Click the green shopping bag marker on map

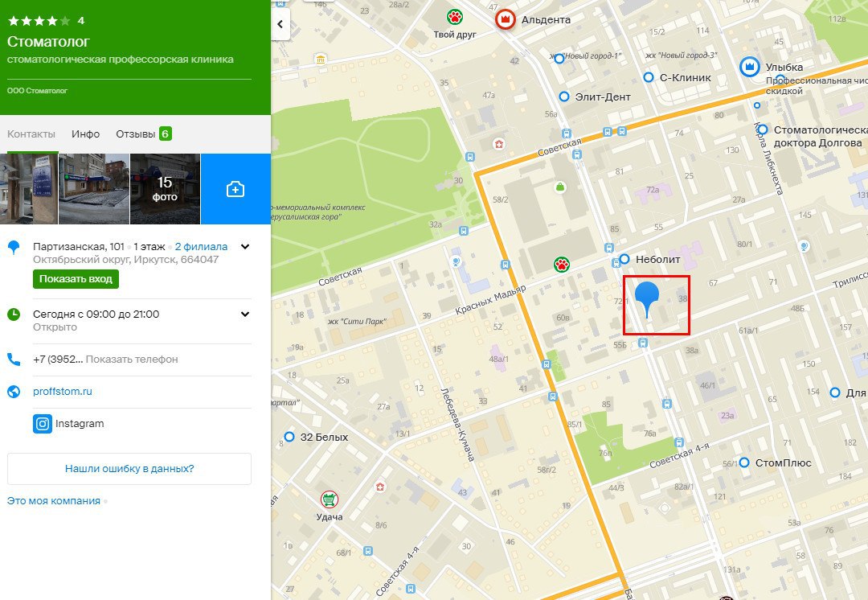tap(560, 187)
